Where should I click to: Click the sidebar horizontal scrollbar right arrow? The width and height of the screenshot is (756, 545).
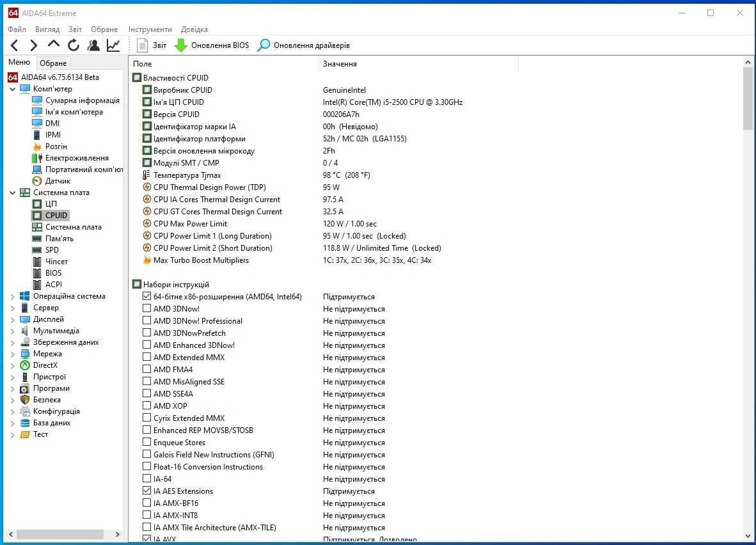pyautogui.click(x=117, y=534)
